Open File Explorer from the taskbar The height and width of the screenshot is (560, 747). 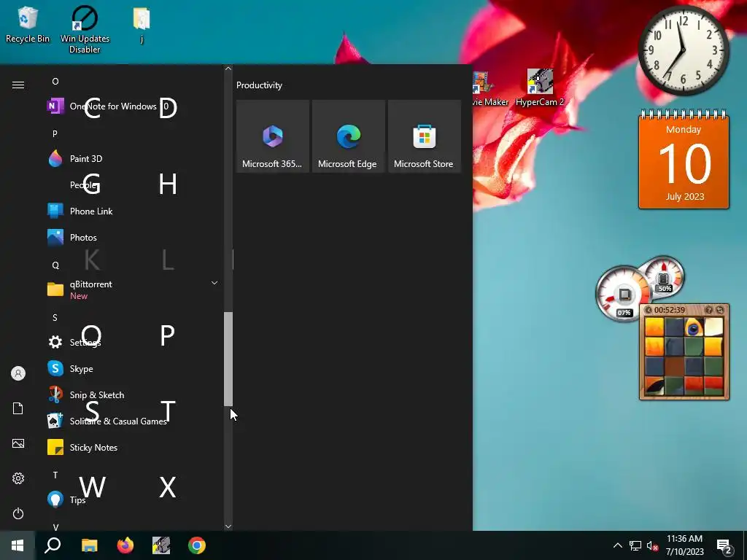tap(89, 545)
